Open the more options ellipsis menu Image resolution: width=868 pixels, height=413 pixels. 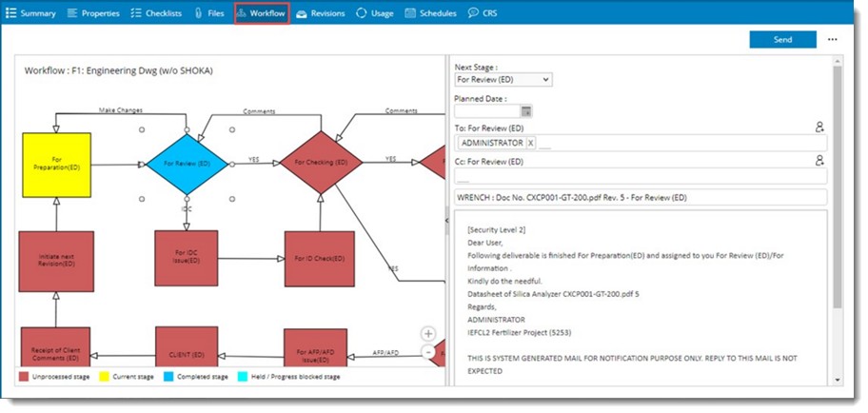pyautogui.click(x=833, y=40)
